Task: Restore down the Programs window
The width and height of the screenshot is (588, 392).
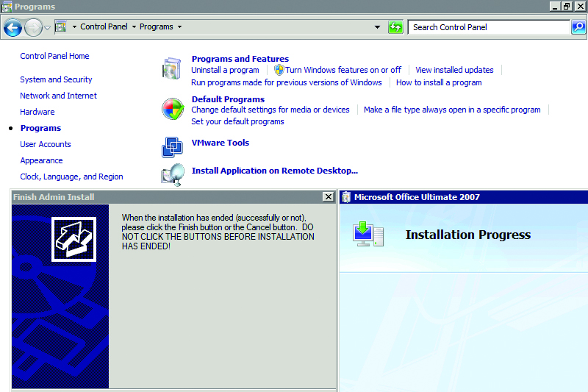Action: click(567, 7)
